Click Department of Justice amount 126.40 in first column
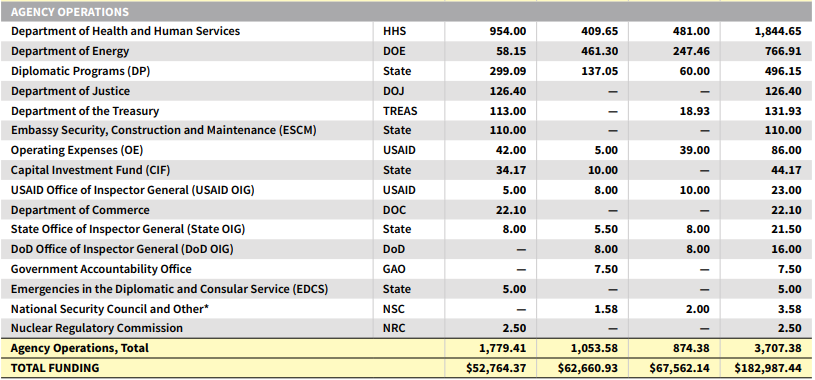This screenshot has height=380, width=815. click(x=508, y=91)
